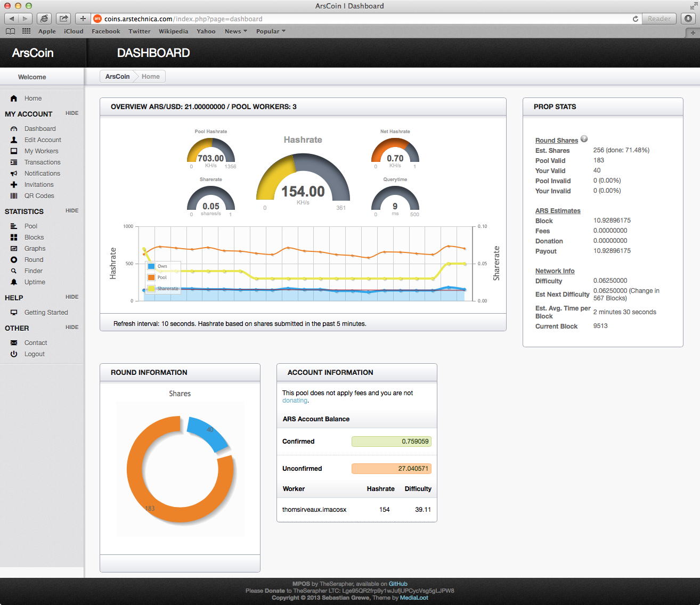The height and width of the screenshot is (605, 700).
Task: Toggle the Own series in chart legend
Action: 158,266
